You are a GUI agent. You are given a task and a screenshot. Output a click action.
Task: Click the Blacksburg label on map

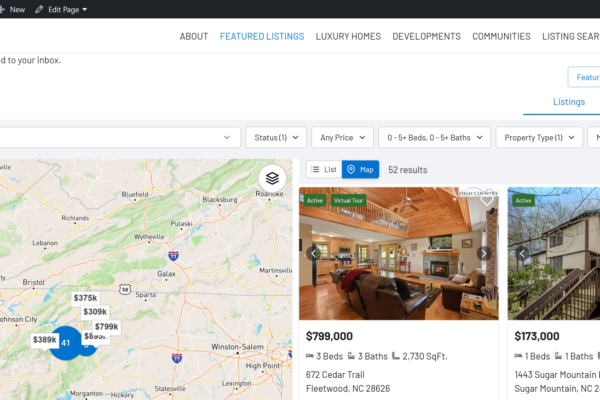point(220,199)
